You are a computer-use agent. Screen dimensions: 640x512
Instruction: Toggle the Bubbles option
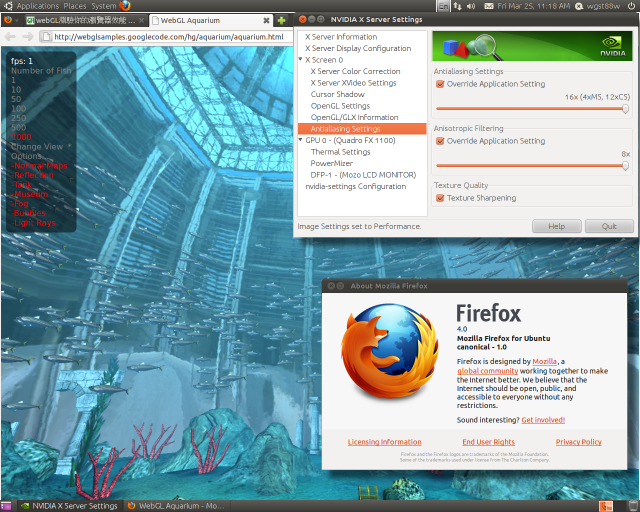pos(29,213)
